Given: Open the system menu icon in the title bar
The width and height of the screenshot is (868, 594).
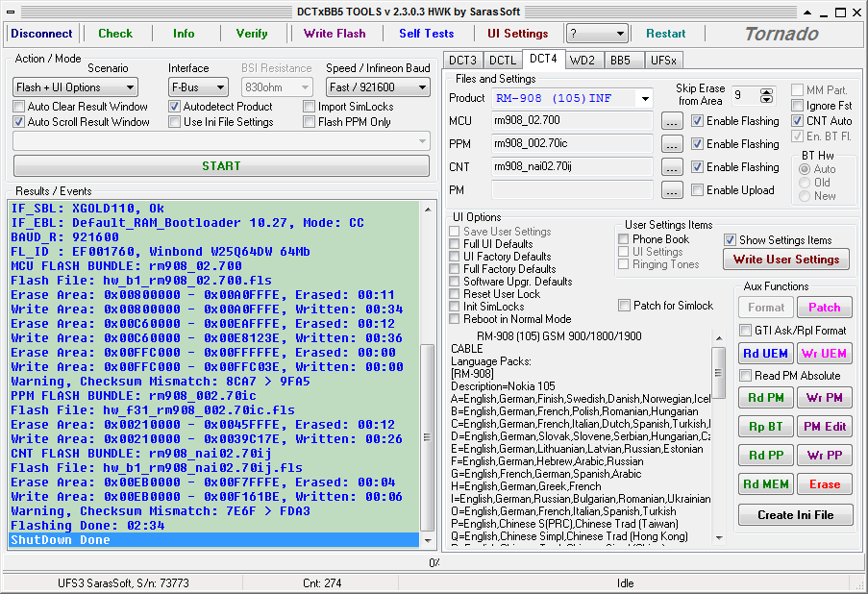Looking at the screenshot, I should click(x=11, y=12).
